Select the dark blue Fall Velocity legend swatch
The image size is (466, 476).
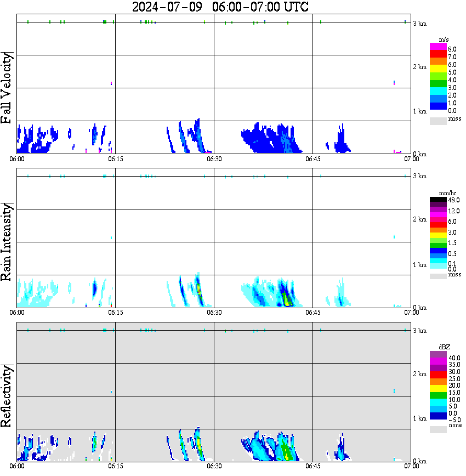tap(438, 106)
